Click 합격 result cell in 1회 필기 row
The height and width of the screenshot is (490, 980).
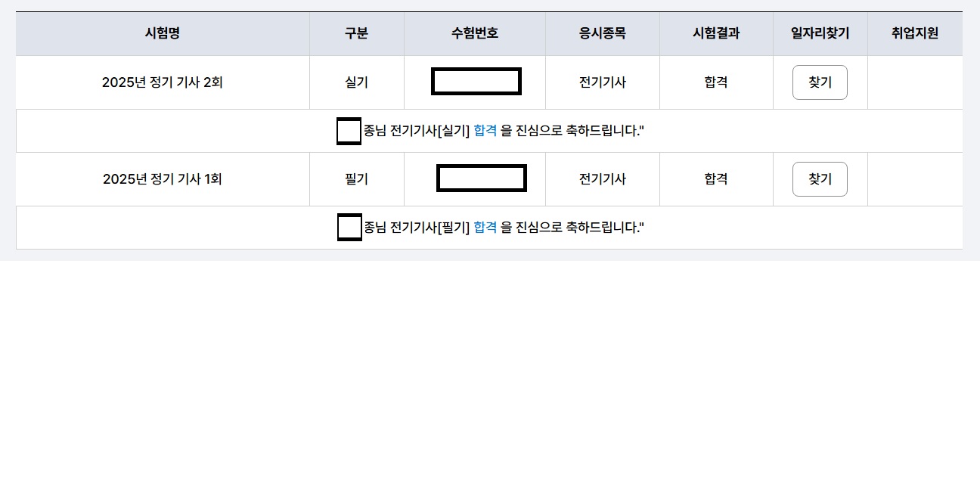click(x=716, y=179)
